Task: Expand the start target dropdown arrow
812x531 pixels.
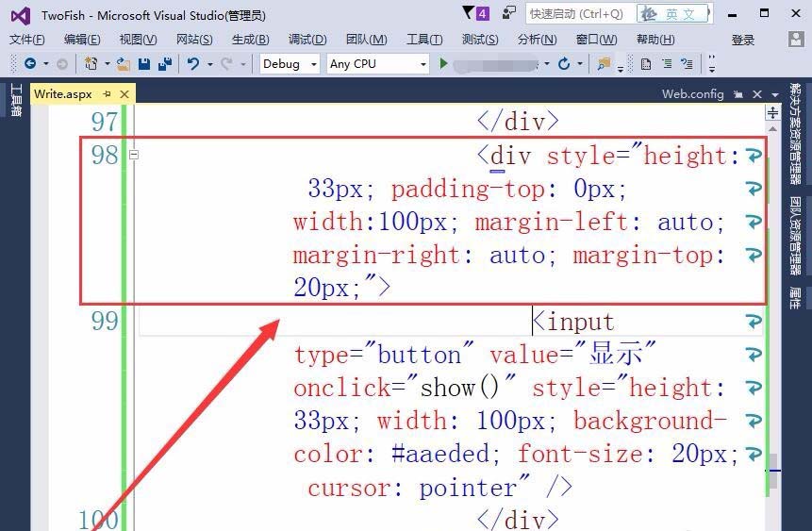Action: pyautogui.click(x=547, y=64)
